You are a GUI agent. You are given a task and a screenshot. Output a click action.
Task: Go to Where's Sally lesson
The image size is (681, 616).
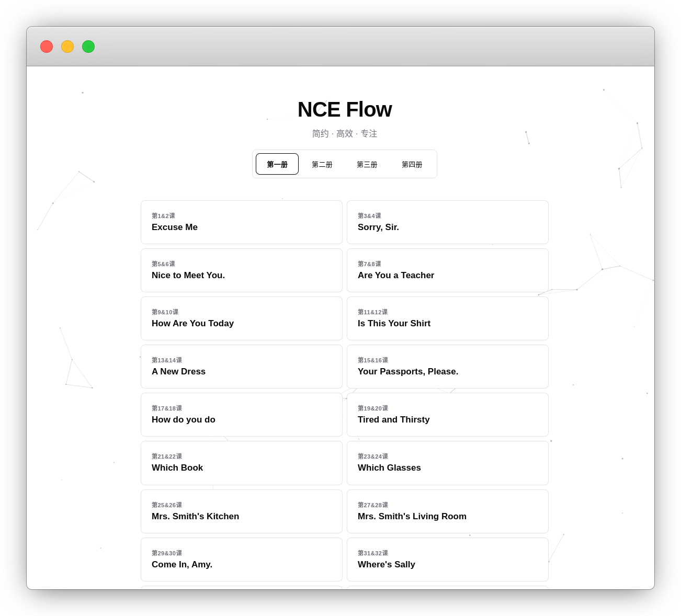tap(448, 560)
